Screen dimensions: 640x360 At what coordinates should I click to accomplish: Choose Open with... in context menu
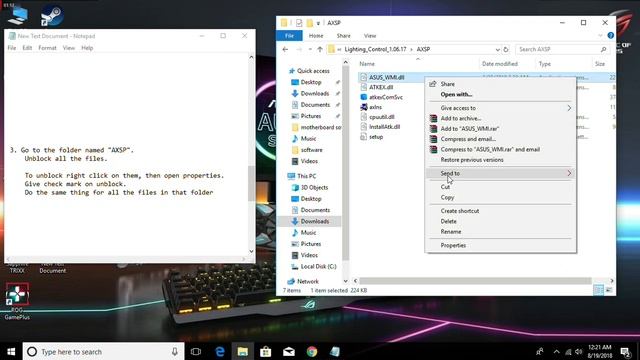tap(456, 94)
